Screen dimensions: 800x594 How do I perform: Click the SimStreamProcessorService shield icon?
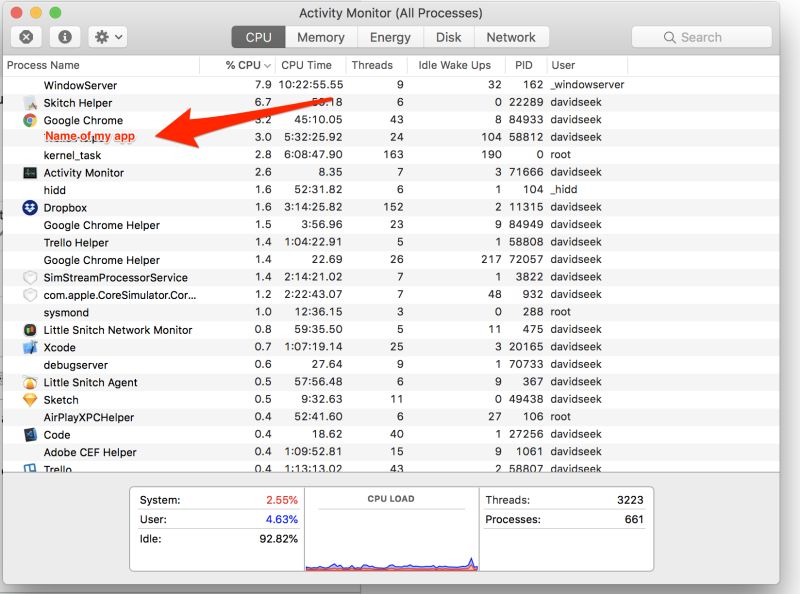point(30,278)
